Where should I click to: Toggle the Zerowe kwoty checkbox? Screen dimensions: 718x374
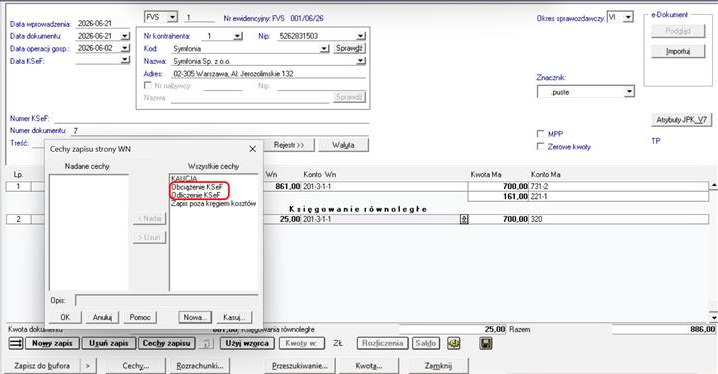click(x=540, y=146)
